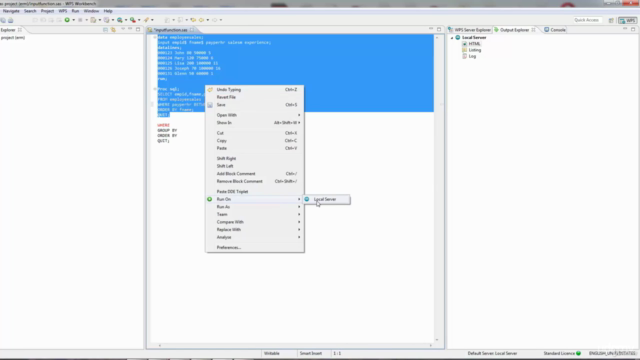Viewport: 640px width, 360px height.
Task: Toggle Link with Editor in Explorer panel
Action: tap(113, 29)
